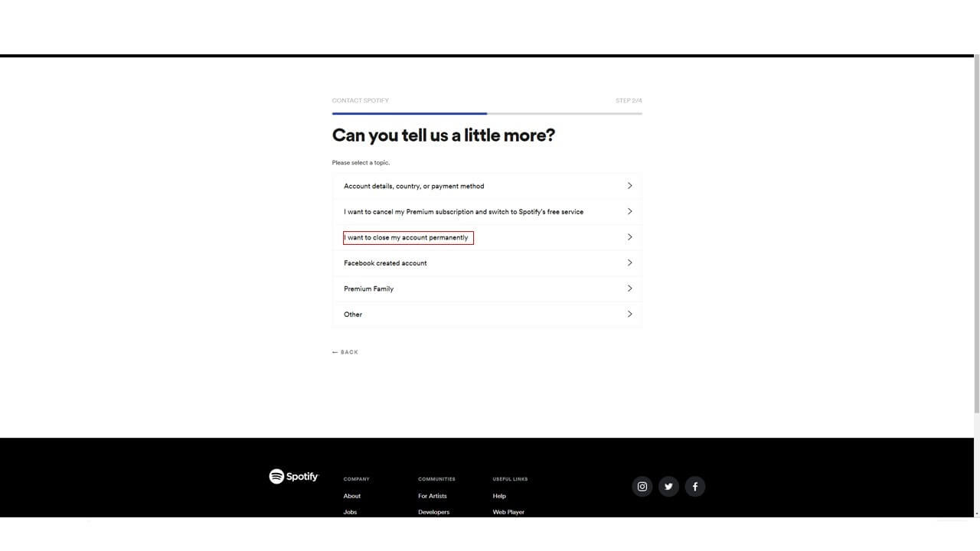Open Jobs link in footer

(x=350, y=512)
